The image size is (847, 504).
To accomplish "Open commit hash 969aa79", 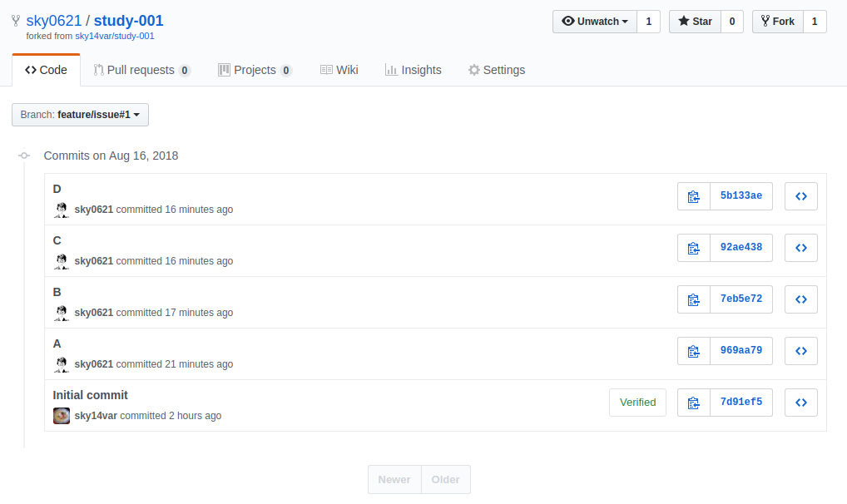I will [741, 351].
